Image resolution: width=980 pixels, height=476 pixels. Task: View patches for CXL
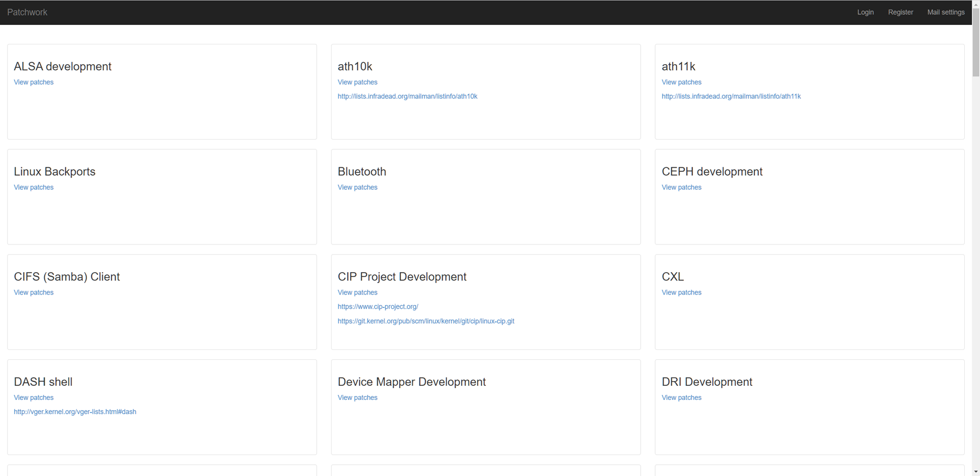click(681, 292)
